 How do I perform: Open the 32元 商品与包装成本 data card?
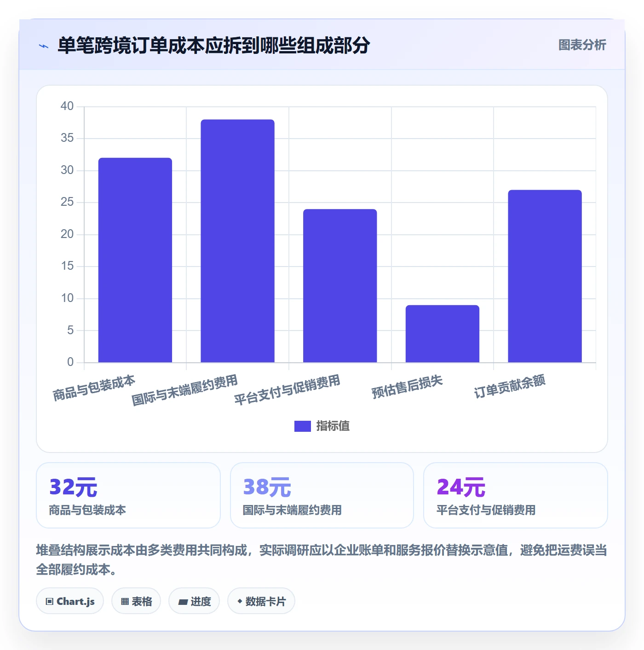pos(128,495)
